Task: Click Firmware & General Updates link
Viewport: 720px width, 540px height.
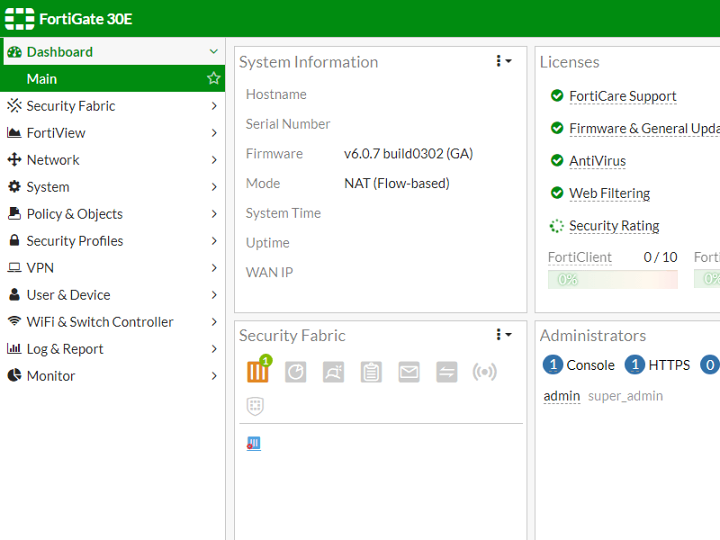Action: click(x=645, y=128)
